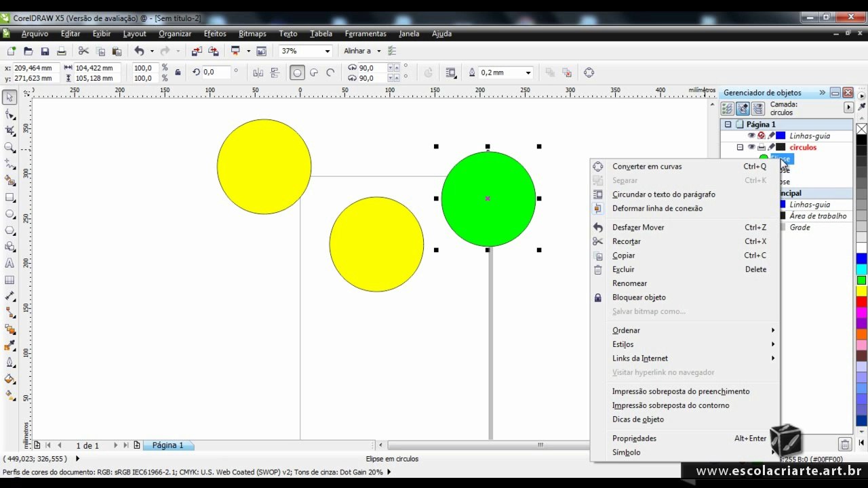Open the Alinhar a dropdown
Image resolution: width=868 pixels, height=488 pixels.
pyautogui.click(x=378, y=51)
